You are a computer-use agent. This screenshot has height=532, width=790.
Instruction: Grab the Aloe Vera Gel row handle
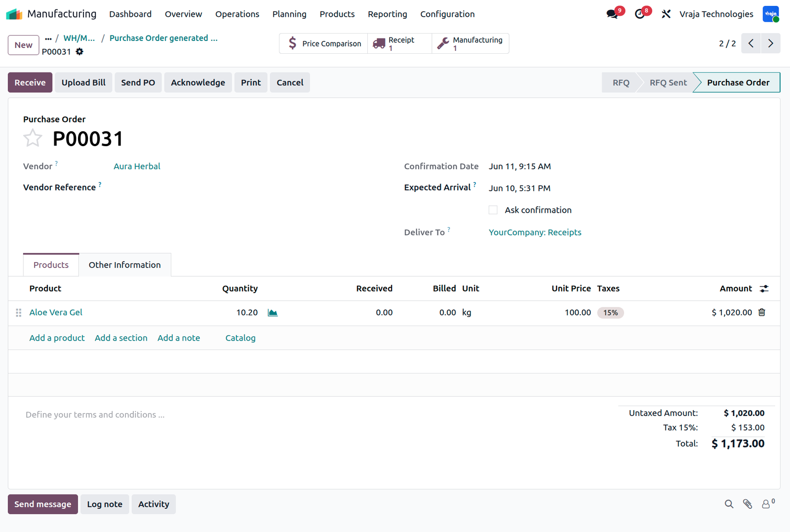point(19,313)
